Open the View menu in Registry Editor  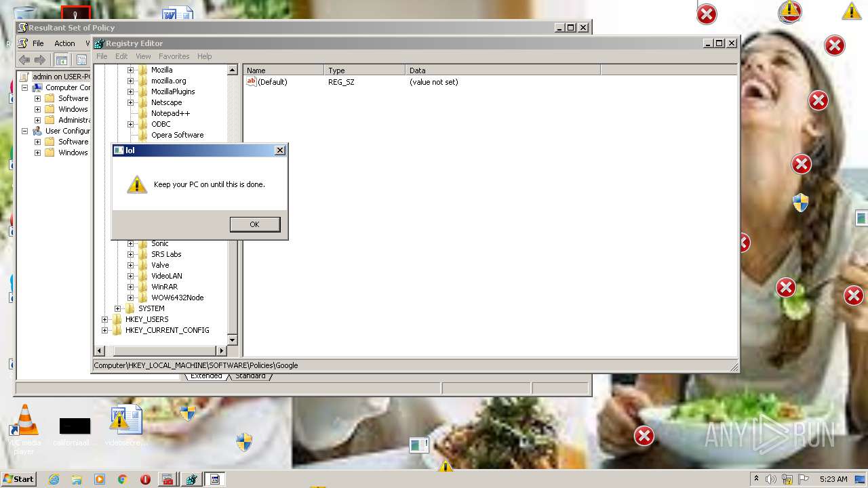pyautogui.click(x=143, y=56)
